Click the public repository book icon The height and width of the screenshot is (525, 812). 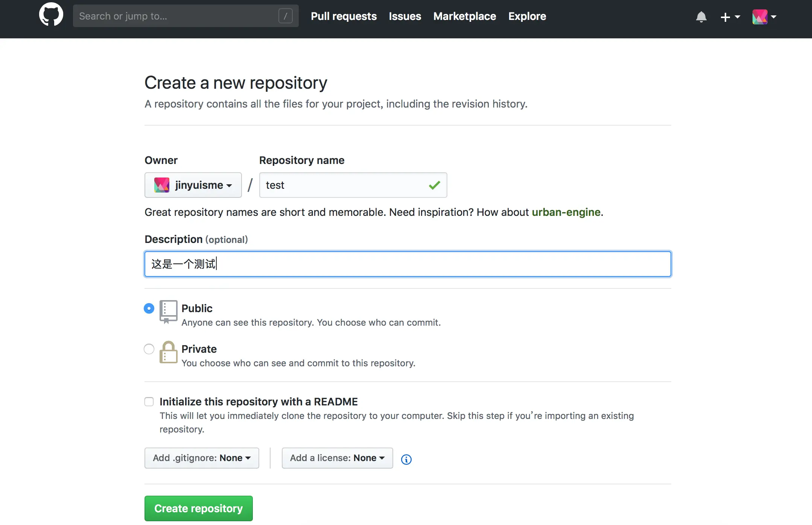click(x=168, y=311)
